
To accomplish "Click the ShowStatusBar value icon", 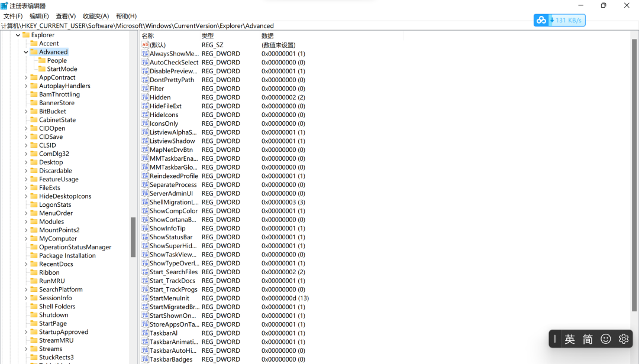I will coord(145,237).
